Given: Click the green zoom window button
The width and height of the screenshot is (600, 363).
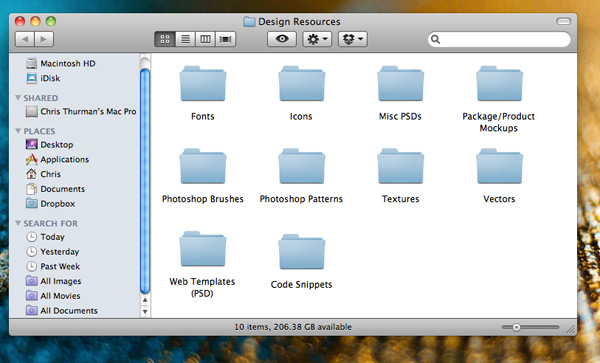Looking at the screenshot, I should click(x=51, y=21).
